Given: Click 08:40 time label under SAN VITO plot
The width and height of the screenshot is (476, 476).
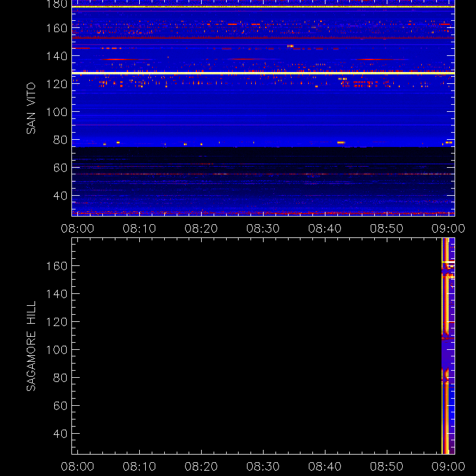Looking at the screenshot, I should [325, 228].
